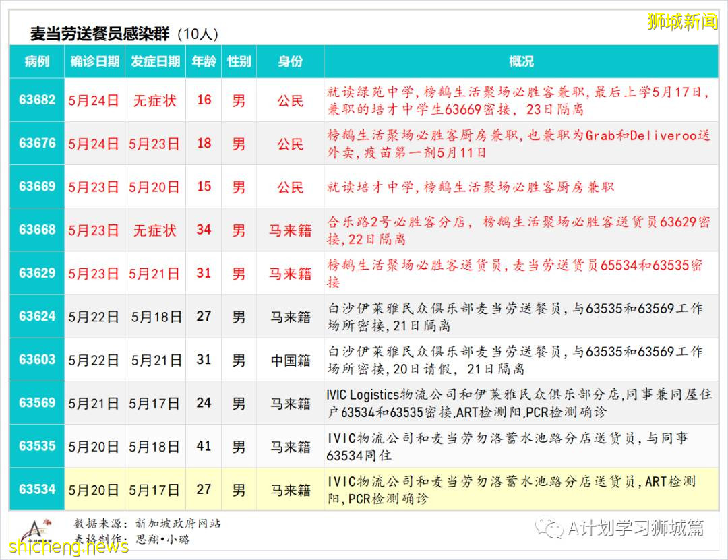Select case number 63534 in highlighted row
The image size is (728, 560).
(37, 489)
